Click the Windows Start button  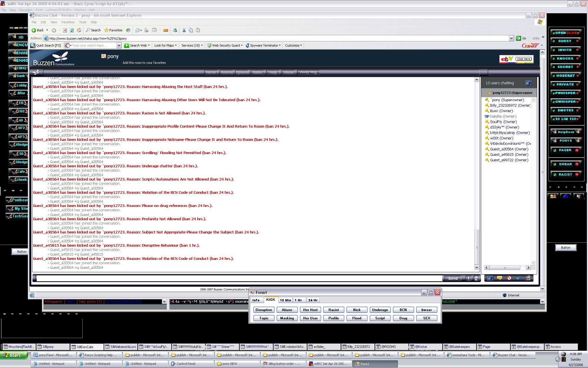coord(14,355)
